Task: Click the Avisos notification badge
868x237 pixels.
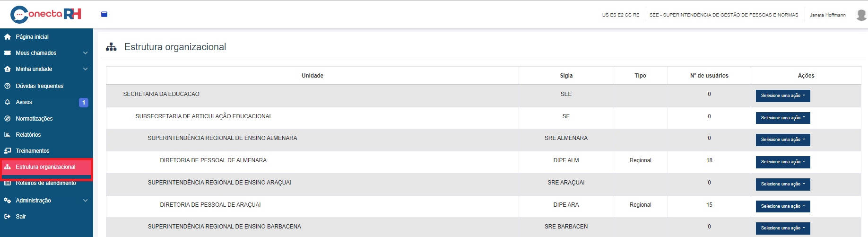Action: pos(84,102)
